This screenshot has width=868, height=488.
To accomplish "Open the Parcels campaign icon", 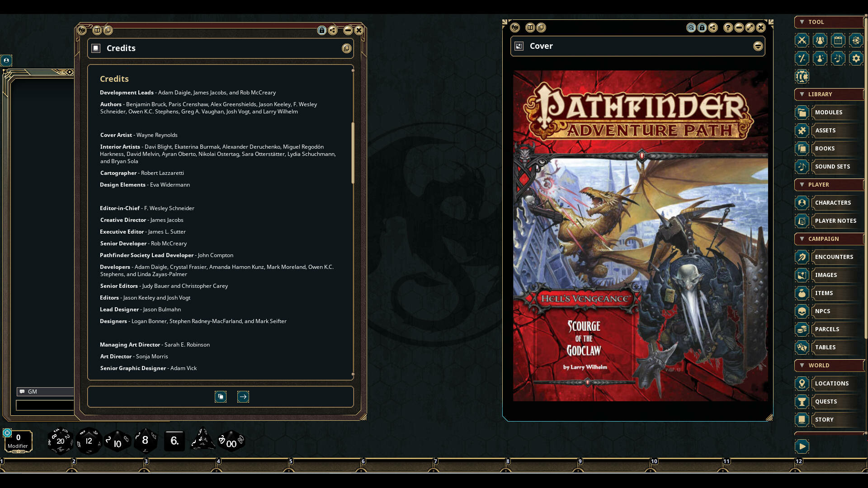I will tap(827, 329).
